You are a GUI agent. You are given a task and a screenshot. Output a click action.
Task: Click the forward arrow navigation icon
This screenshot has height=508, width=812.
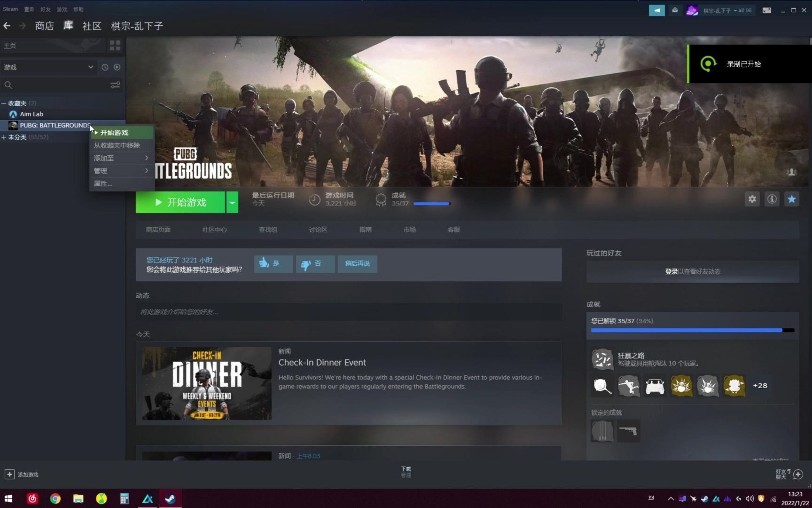(x=22, y=26)
